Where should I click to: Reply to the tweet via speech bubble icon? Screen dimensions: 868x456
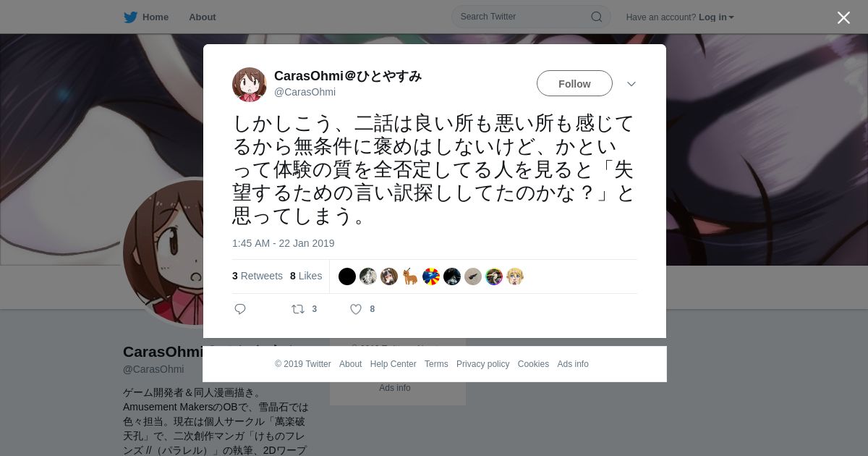(x=240, y=309)
